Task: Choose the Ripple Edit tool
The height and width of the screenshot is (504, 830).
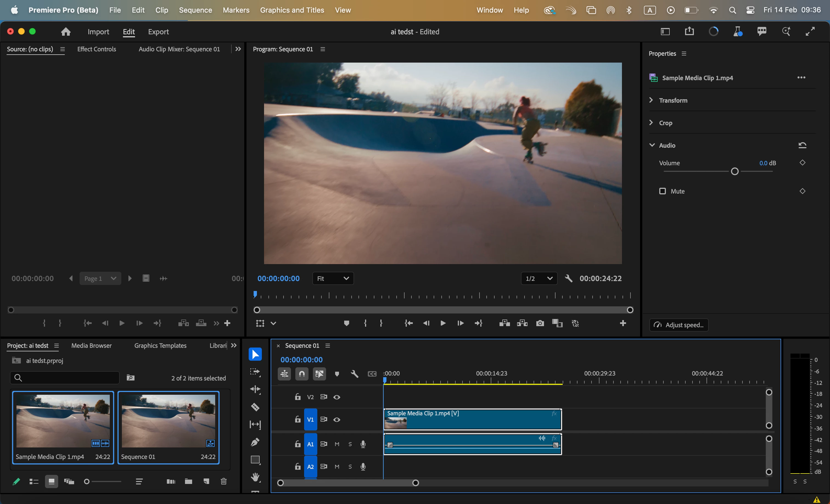Action: click(x=255, y=389)
